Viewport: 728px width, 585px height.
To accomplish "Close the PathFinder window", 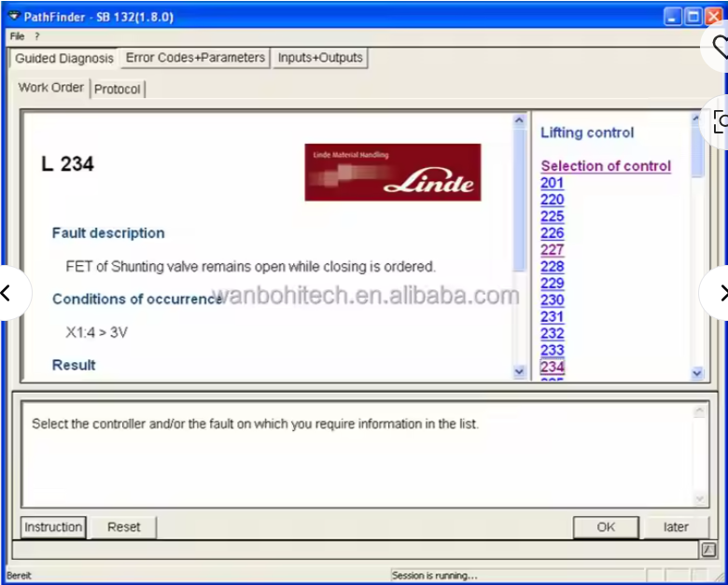I will click(x=714, y=17).
